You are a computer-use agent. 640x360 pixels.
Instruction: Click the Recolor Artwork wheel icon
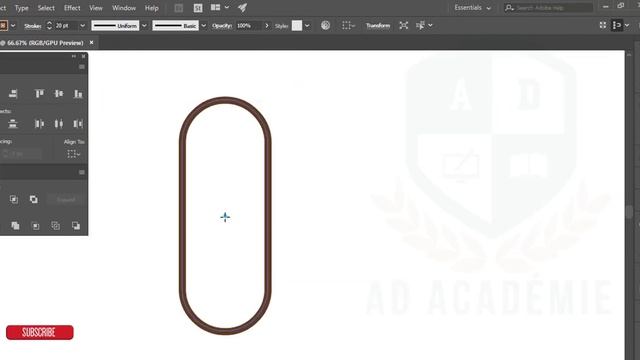coord(325,25)
